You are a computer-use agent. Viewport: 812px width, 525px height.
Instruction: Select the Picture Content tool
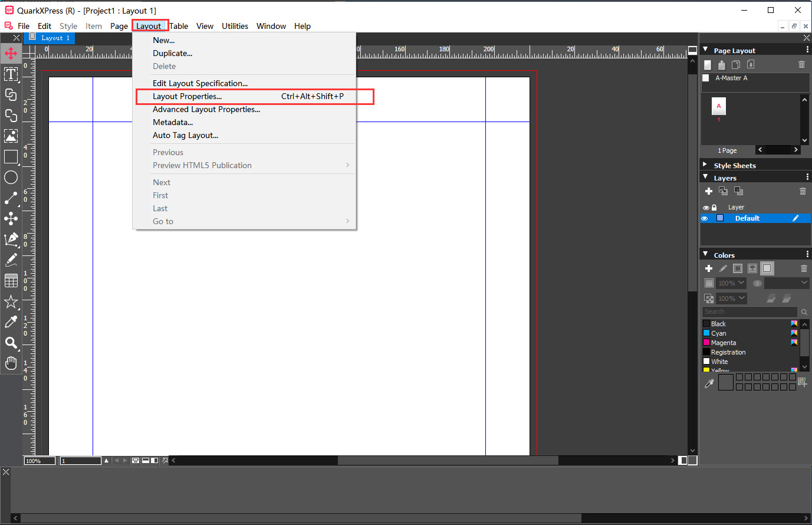tap(11, 136)
